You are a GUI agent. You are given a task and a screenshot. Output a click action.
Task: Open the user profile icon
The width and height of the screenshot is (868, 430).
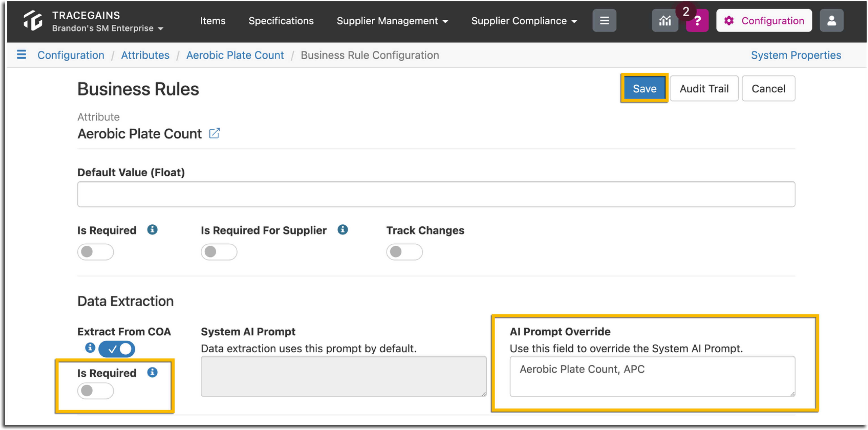coord(831,21)
